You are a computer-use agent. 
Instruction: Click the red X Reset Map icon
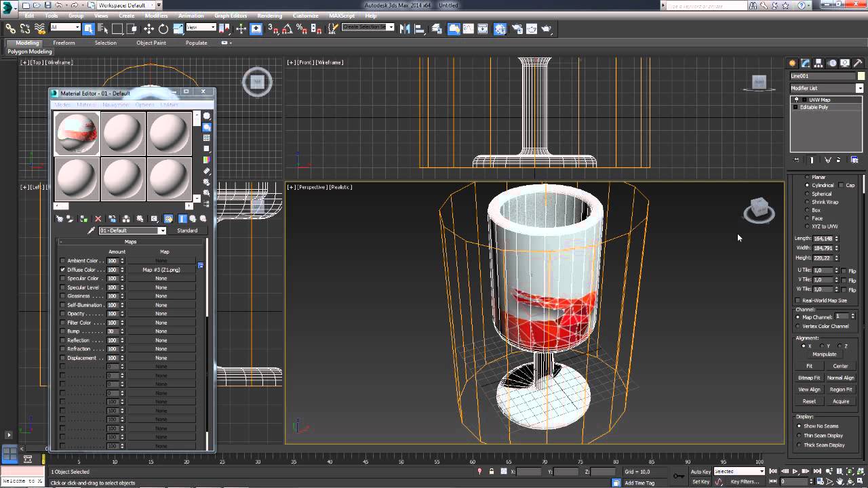pos(98,219)
